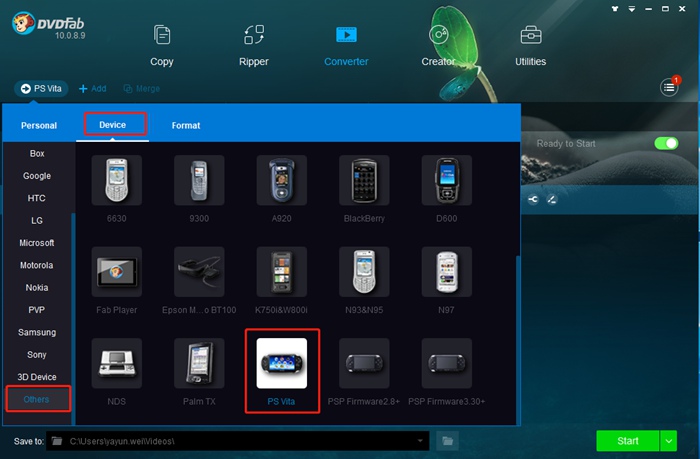Click the Merge button
Image resolution: width=700 pixels, height=459 pixels.
142,88
